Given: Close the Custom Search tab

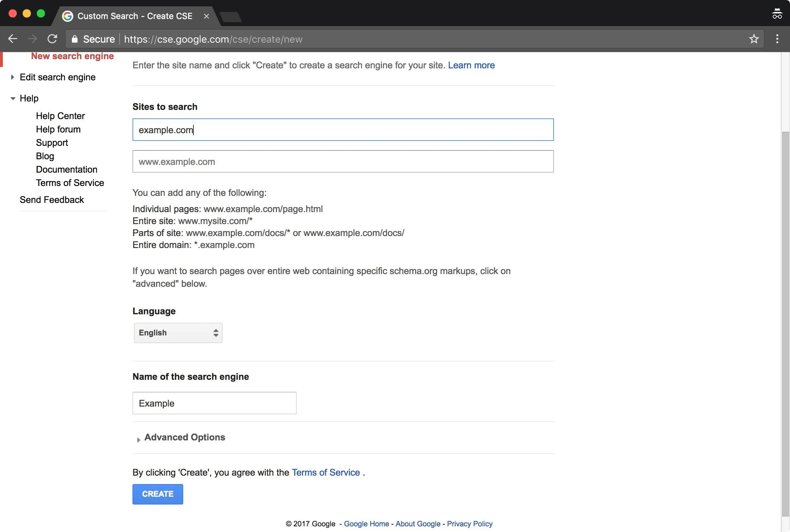Looking at the screenshot, I should click(x=206, y=16).
